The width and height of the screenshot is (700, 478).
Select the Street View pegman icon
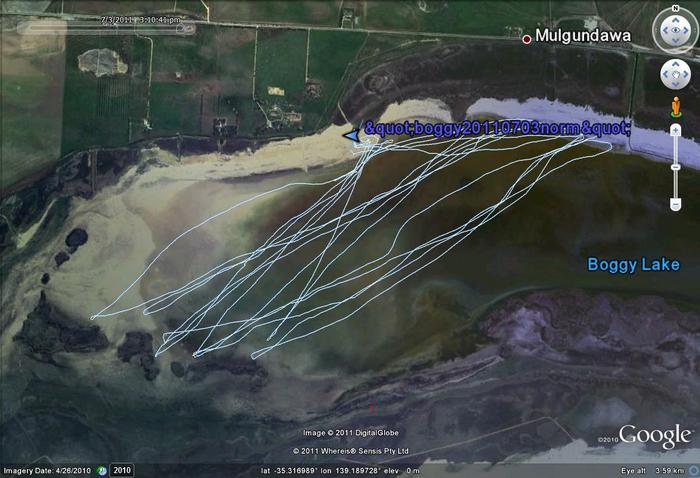coord(675,104)
